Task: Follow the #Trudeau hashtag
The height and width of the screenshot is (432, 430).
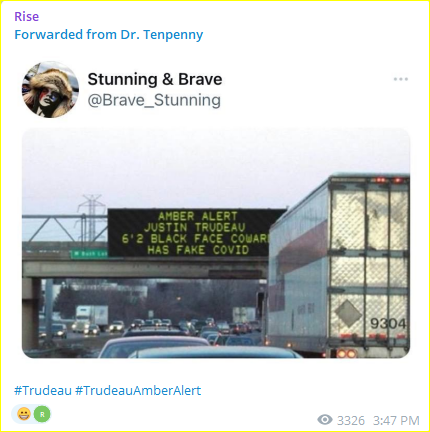Action: click(43, 390)
